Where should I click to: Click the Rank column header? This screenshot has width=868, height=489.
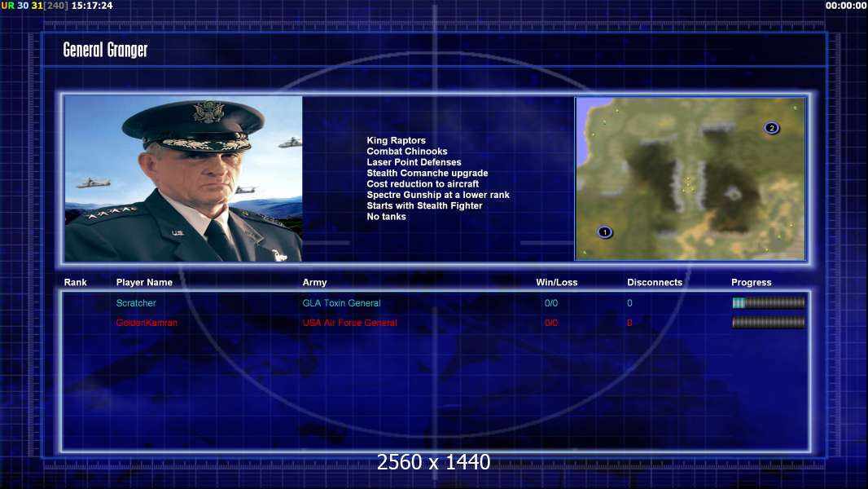(75, 283)
